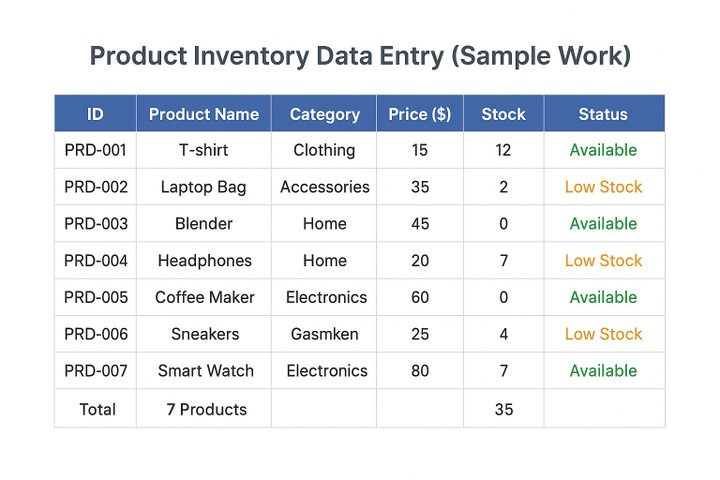Click the Available status for PRD-007
The image size is (720, 480).
click(x=603, y=371)
